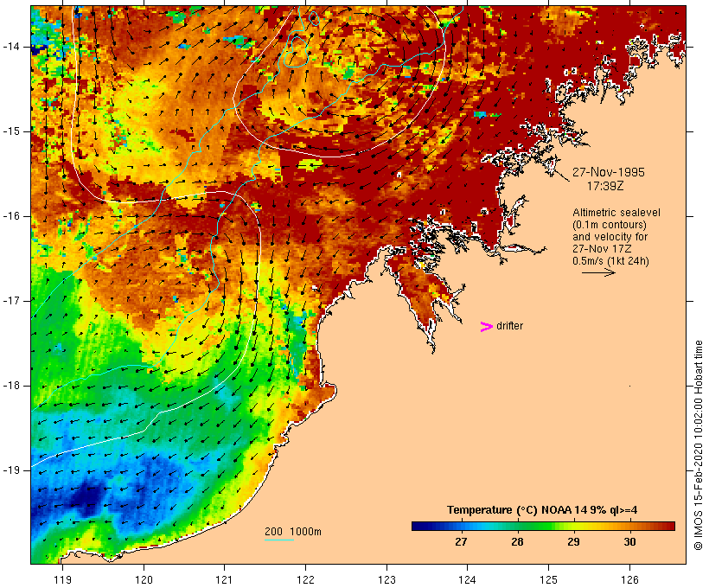
Task: Click the longitude label '125'
Action: tap(548, 579)
